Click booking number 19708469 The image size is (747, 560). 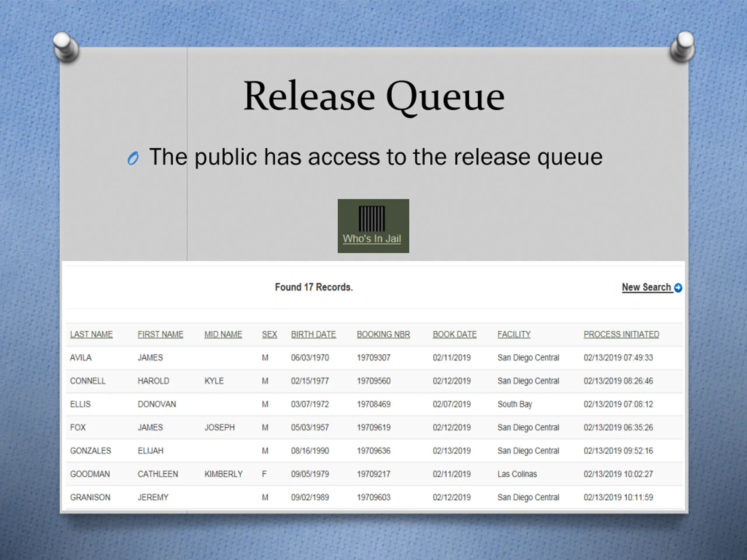pyautogui.click(x=373, y=404)
